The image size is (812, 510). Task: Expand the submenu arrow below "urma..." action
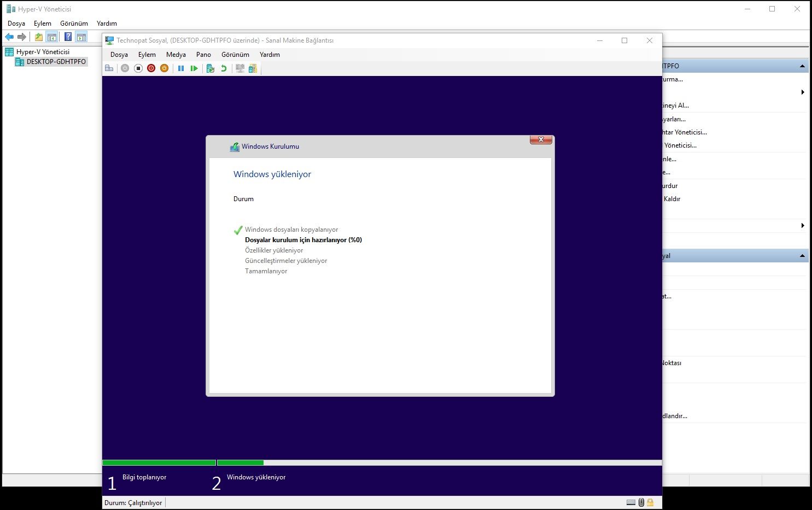803,92
